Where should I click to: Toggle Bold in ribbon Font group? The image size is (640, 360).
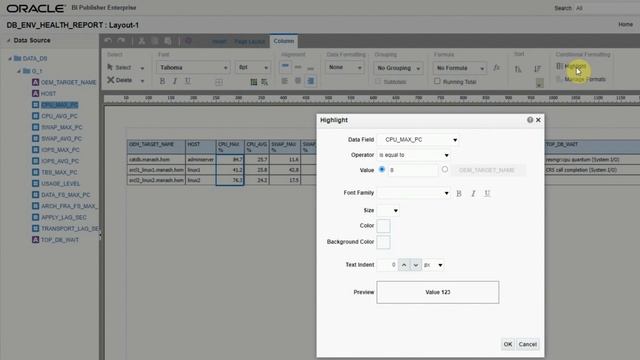[162, 81]
